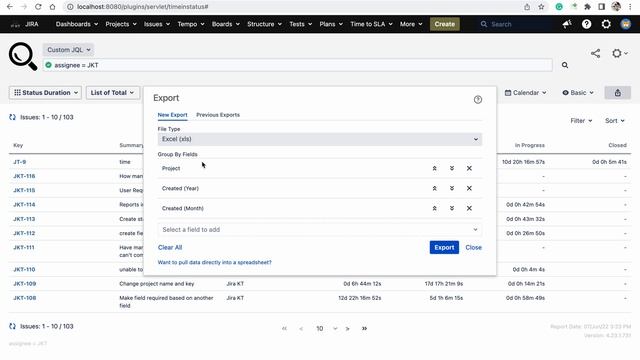Open browser extensions puzzle icon

pos(587,7)
